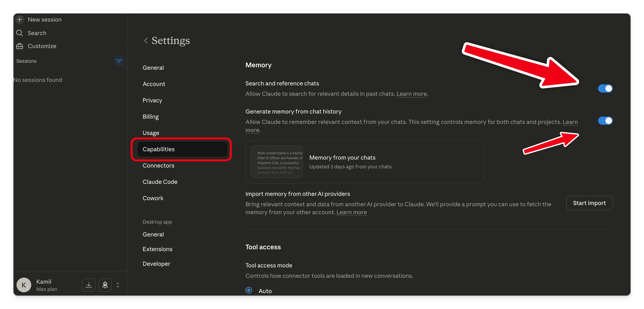Disable Generate memory from chat history
This screenshot has width=644, height=309.
(605, 121)
